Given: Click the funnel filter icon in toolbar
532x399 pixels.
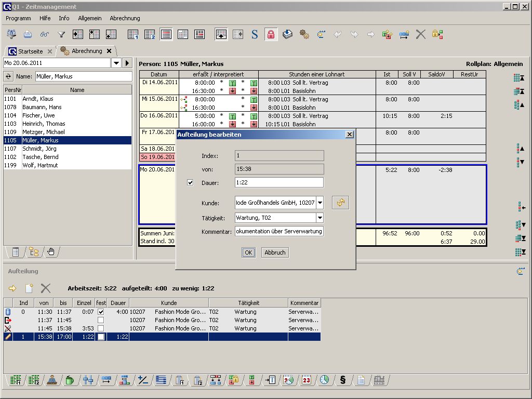Looking at the screenshot, I should pos(61,35).
